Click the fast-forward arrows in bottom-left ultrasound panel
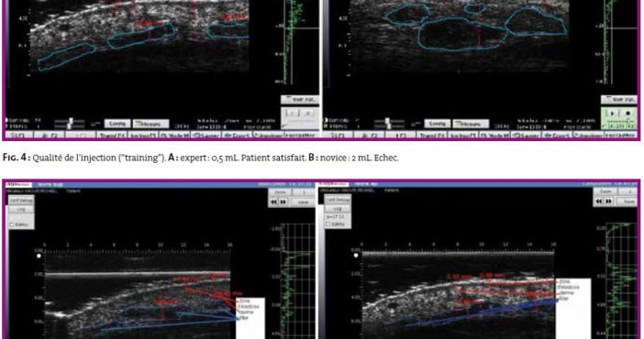The width and height of the screenshot is (644, 339). pyautogui.click(x=283, y=202)
